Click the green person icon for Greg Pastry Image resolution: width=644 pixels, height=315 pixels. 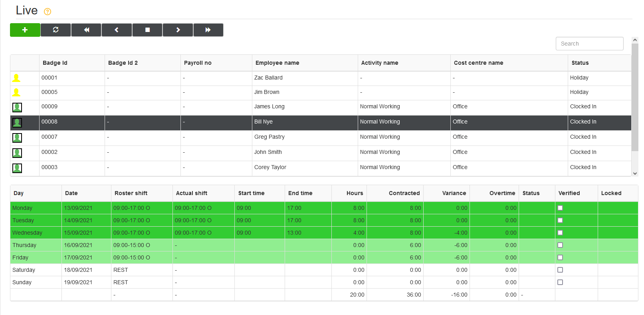[x=17, y=138]
